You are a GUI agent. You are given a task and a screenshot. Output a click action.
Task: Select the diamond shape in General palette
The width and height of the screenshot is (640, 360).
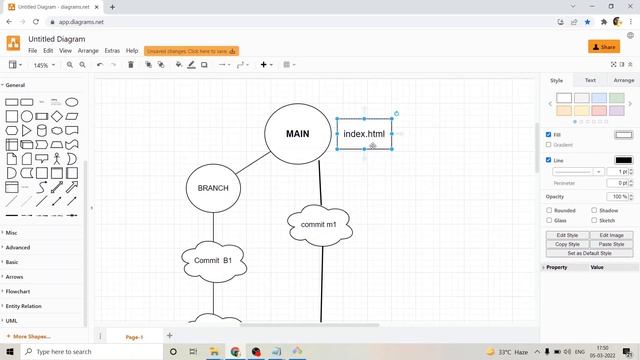point(57,116)
